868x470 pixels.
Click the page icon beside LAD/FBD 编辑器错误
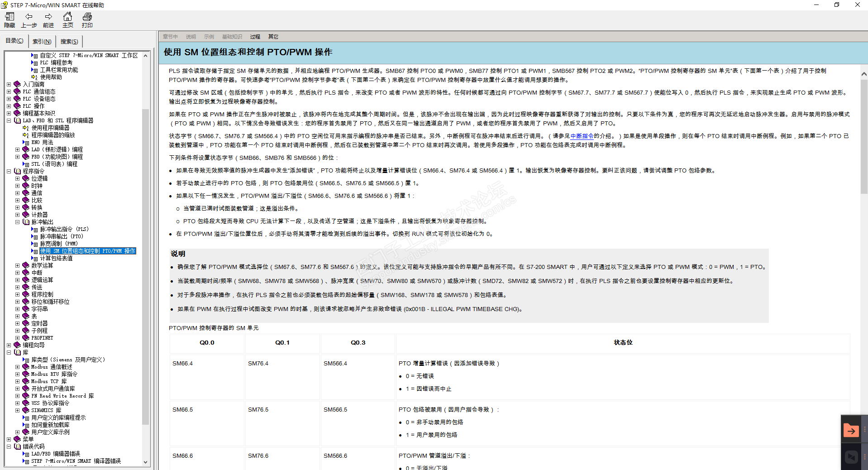click(26, 454)
